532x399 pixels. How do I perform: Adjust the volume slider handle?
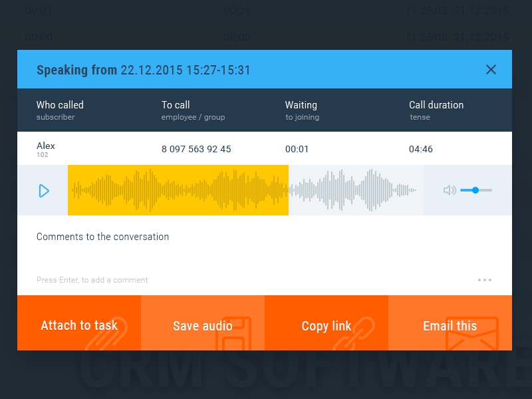point(475,190)
